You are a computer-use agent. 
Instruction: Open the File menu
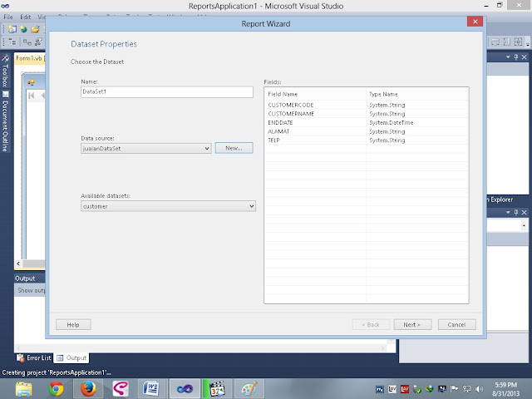8,17
